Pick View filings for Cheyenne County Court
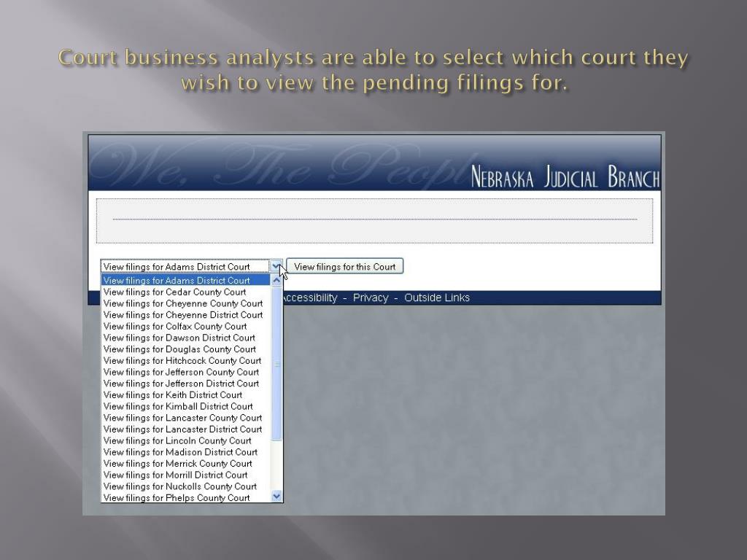 186,303
